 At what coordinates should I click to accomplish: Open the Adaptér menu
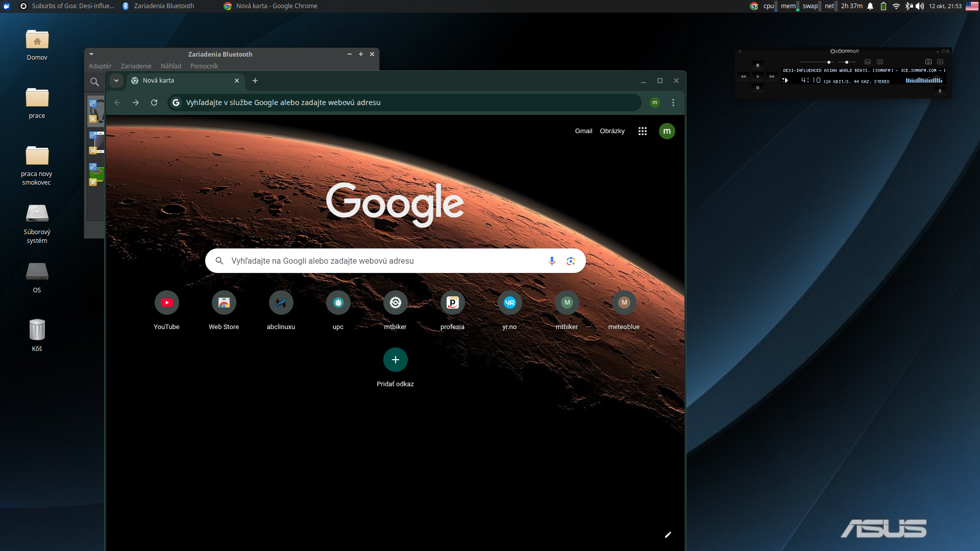click(100, 66)
